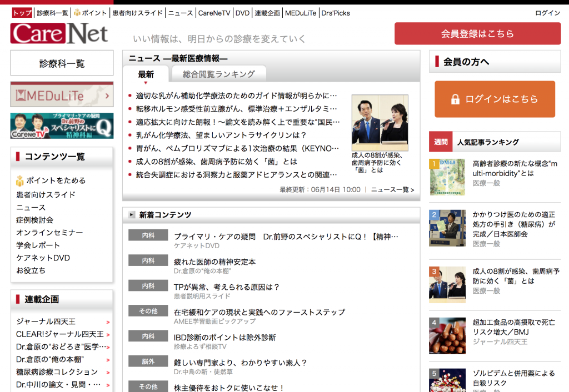This screenshot has width=569, height=392.
Task: Open ranking 2 thumbnail of presenter
Action: click(447, 228)
